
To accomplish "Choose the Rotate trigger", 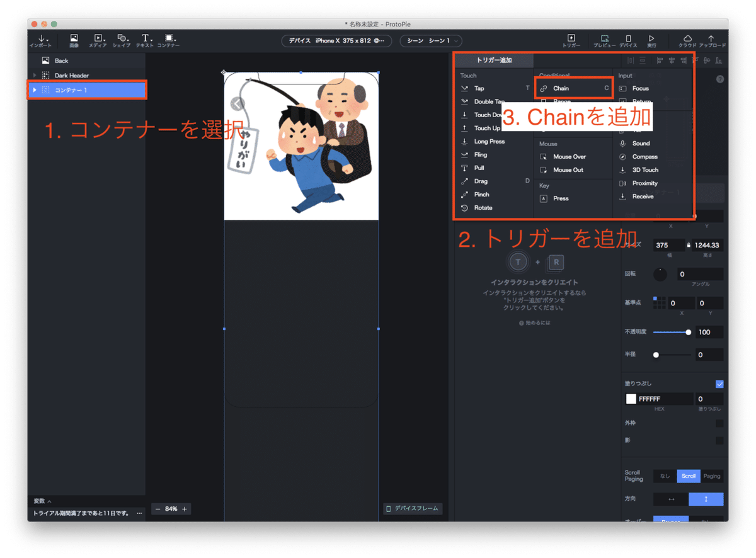I will coord(483,207).
